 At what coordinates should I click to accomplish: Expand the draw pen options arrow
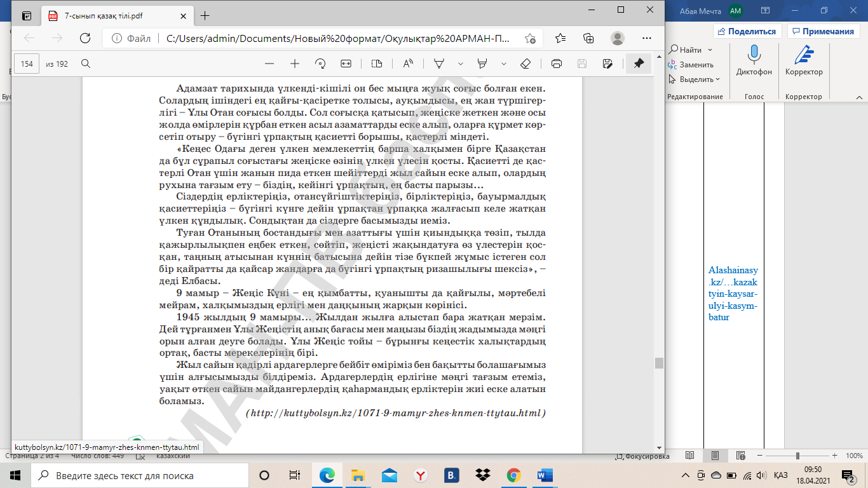coord(461,64)
